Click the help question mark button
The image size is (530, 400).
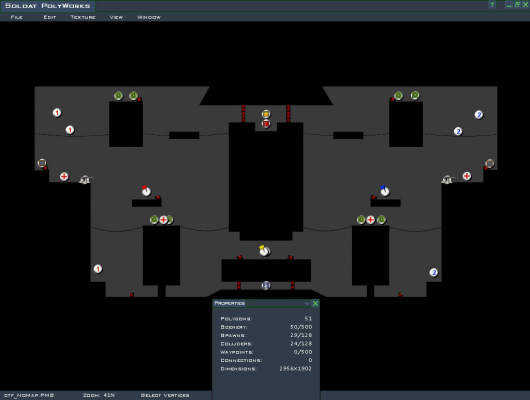492,5
